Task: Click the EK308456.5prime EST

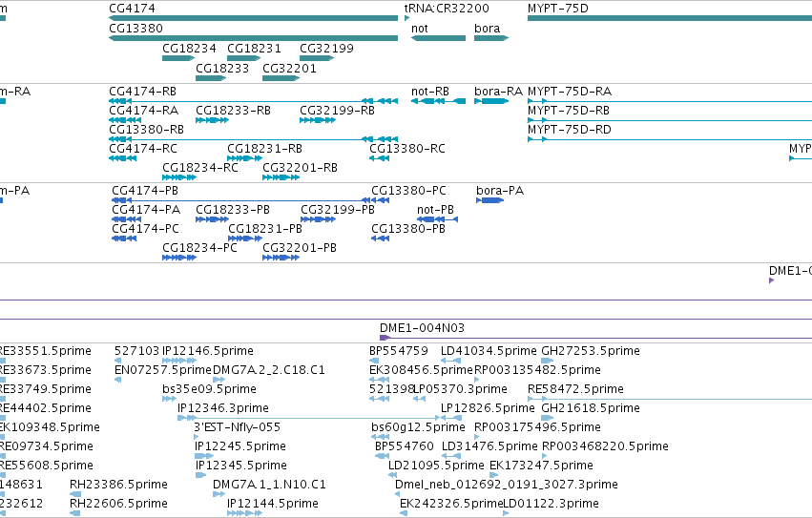Action: [379, 380]
